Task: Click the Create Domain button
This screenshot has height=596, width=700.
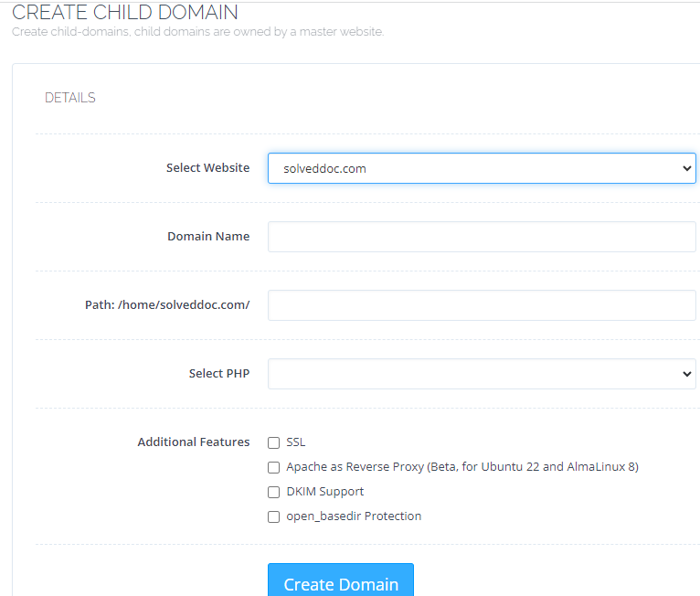Action: coord(341,580)
